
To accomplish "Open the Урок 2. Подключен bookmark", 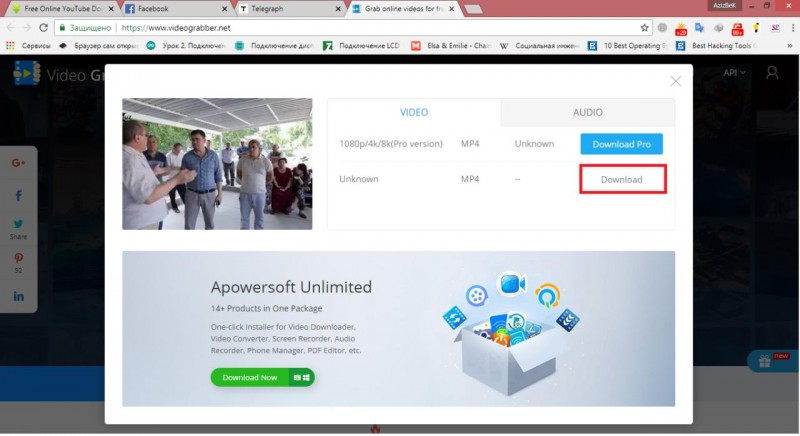I will 186,46.
